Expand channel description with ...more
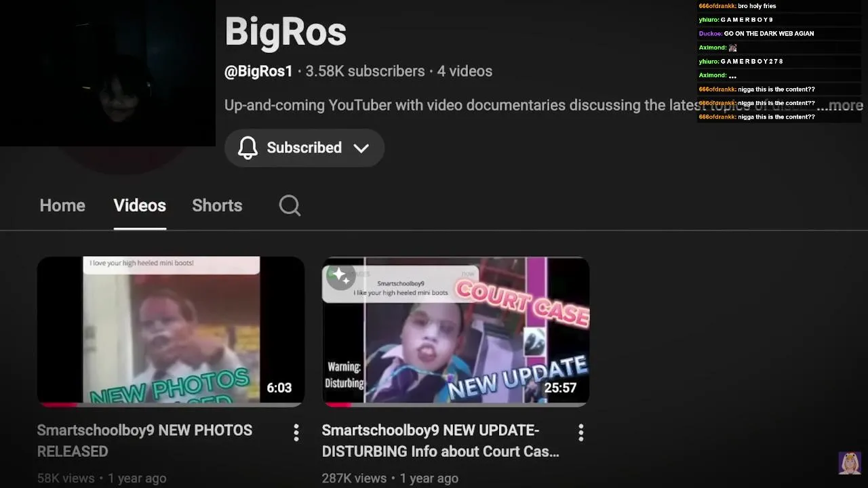 coord(840,105)
